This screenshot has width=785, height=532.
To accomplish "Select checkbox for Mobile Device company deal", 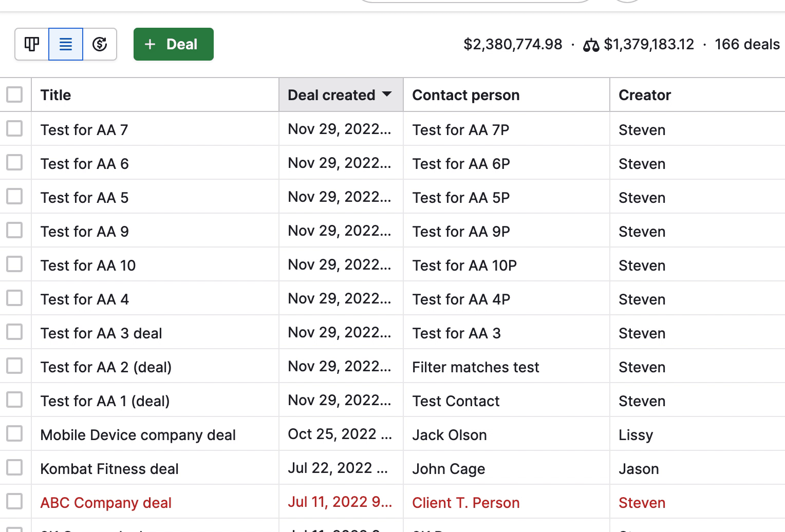I will 14,434.
